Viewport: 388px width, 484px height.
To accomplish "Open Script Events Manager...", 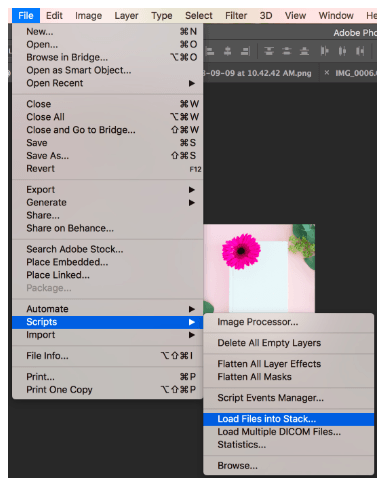I will coord(288,398).
